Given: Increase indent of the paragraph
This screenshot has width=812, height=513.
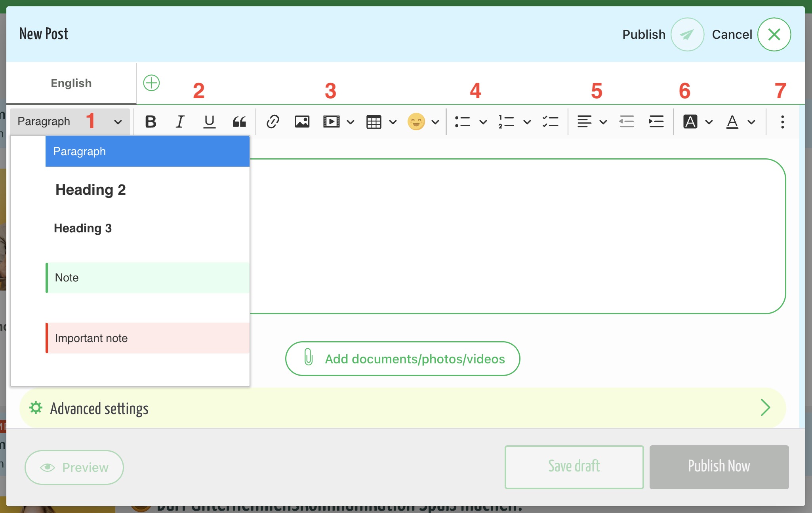Looking at the screenshot, I should (656, 122).
